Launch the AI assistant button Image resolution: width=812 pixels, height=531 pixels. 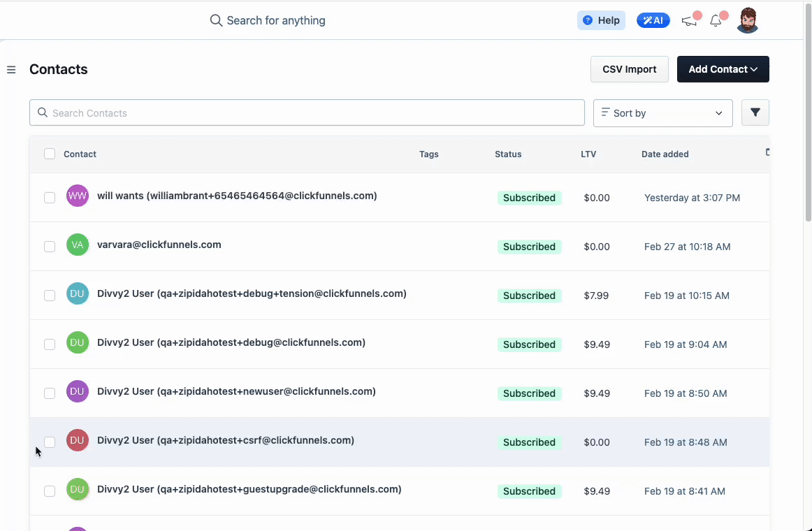(x=653, y=21)
